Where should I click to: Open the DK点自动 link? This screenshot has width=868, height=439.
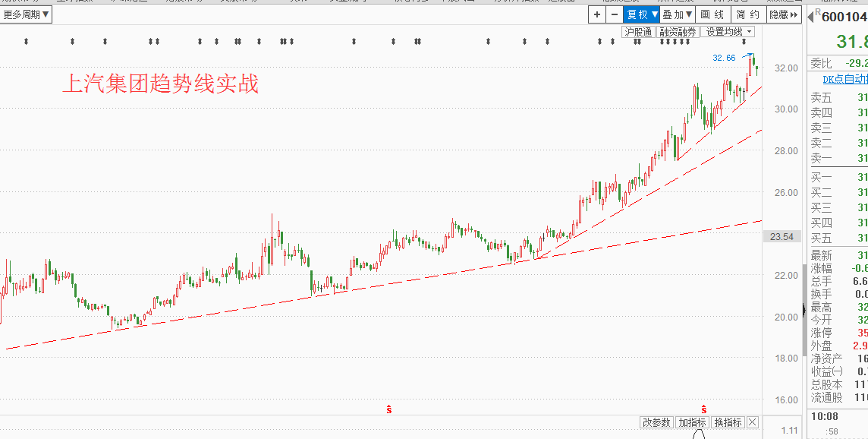point(844,79)
